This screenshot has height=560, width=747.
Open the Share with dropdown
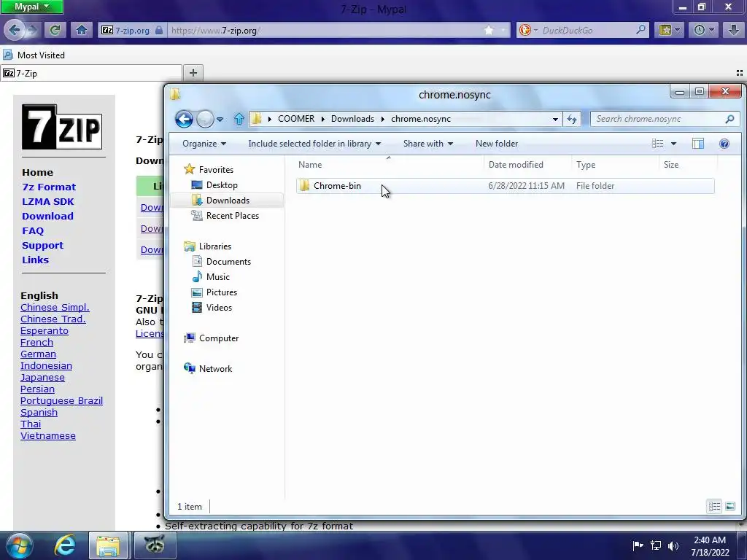coord(427,144)
